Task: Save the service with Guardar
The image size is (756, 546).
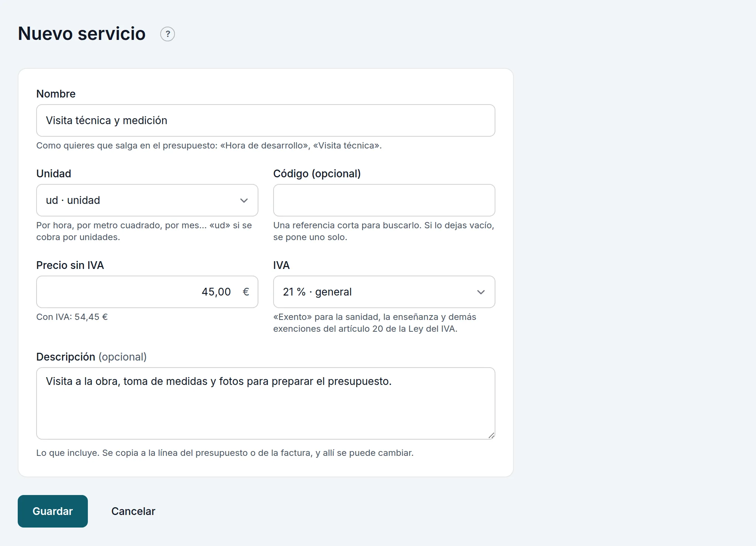Action: [x=53, y=511]
